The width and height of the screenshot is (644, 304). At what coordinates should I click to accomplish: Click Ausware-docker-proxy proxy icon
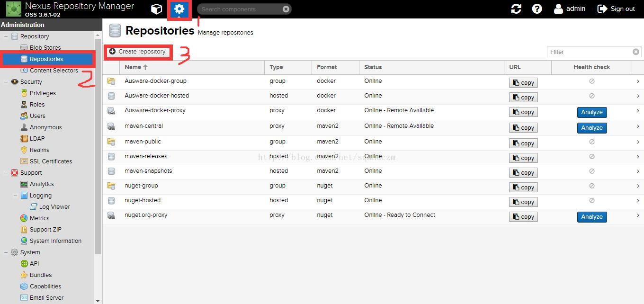[111, 111]
